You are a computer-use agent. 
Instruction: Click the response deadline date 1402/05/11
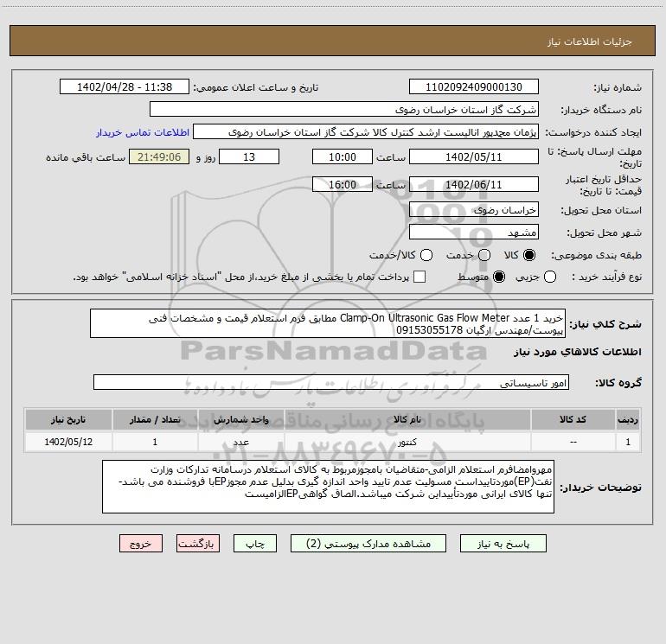click(x=474, y=156)
